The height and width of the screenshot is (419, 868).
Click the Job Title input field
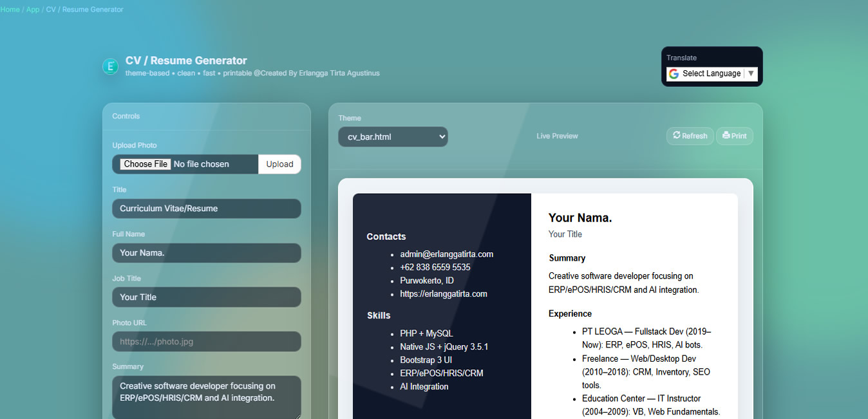pos(206,297)
